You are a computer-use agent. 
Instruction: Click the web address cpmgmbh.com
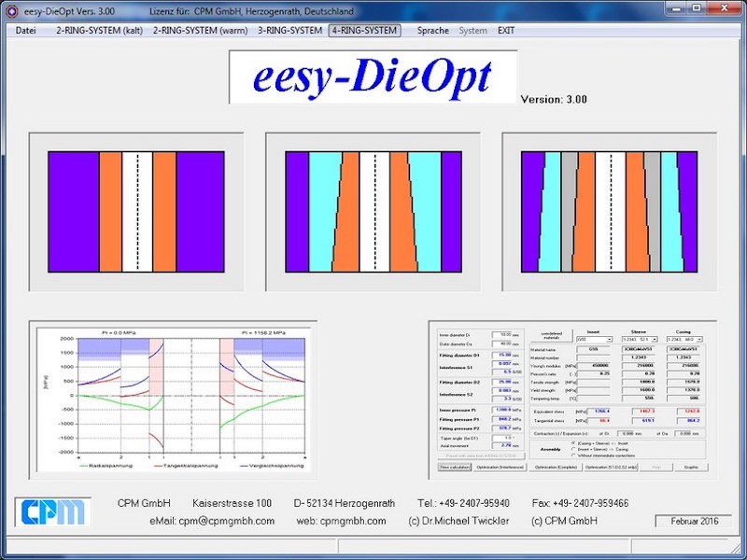pyautogui.click(x=353, y=521)
